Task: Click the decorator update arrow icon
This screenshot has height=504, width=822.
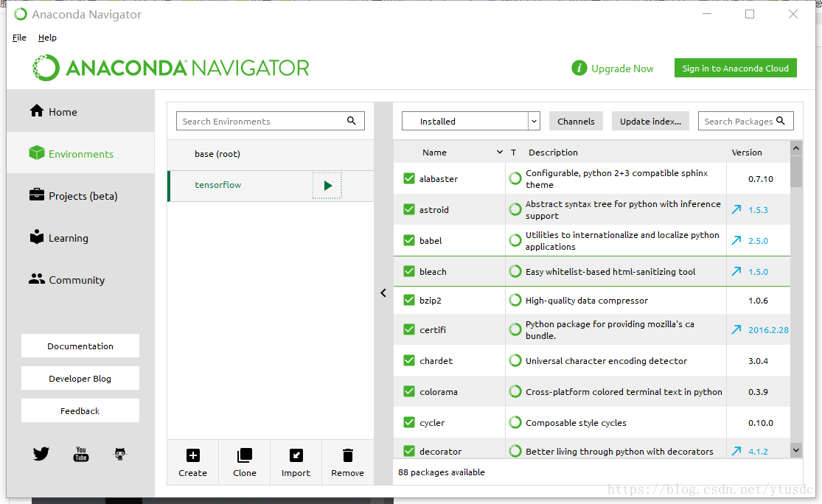Action: [736, 451]
